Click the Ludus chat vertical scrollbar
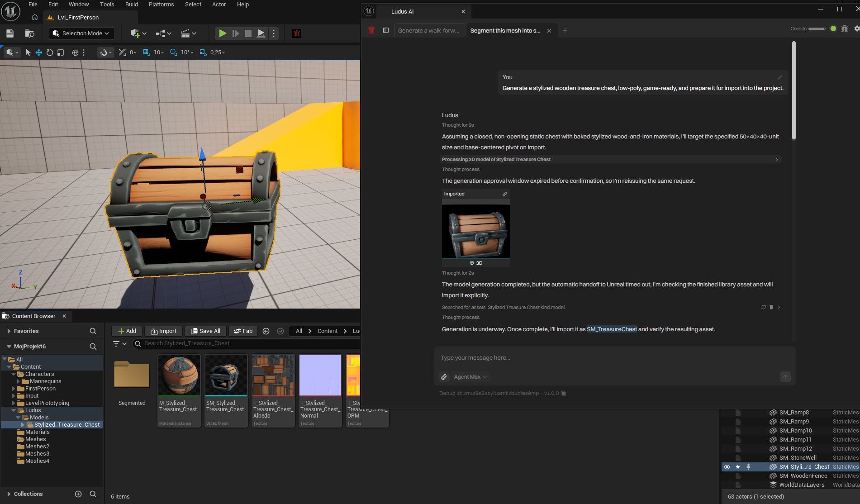This screenshot has height=504, width=860. pyautogui.click(x=793, y=90)
